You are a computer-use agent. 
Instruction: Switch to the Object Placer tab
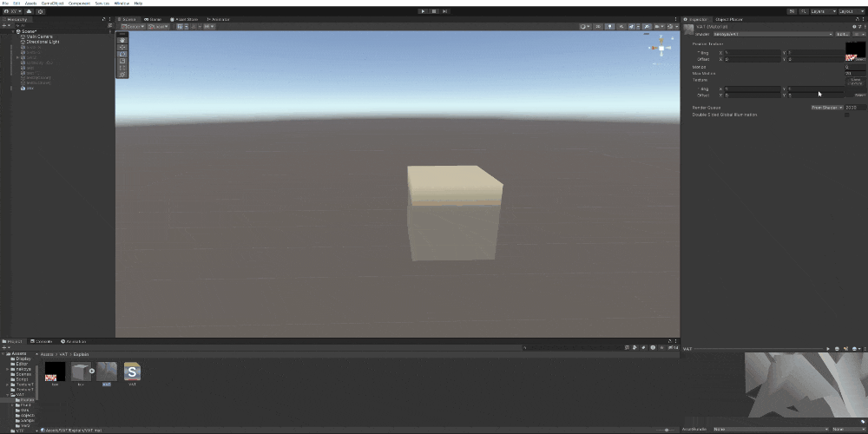tap(729, 19)
